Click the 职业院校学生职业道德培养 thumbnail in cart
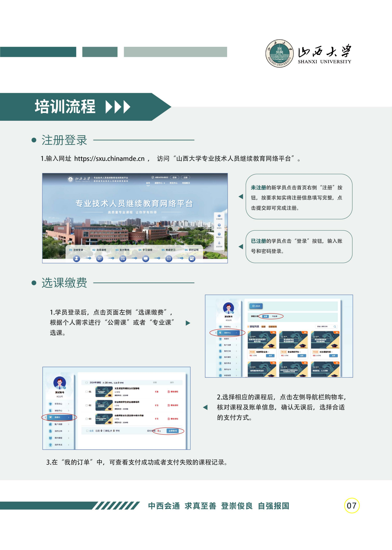 [x=104, y=406]
